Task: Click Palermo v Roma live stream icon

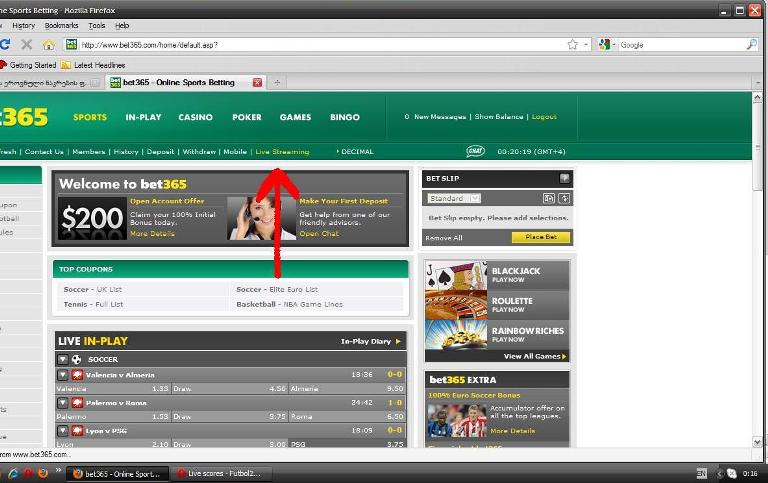Action: (77, 403)
